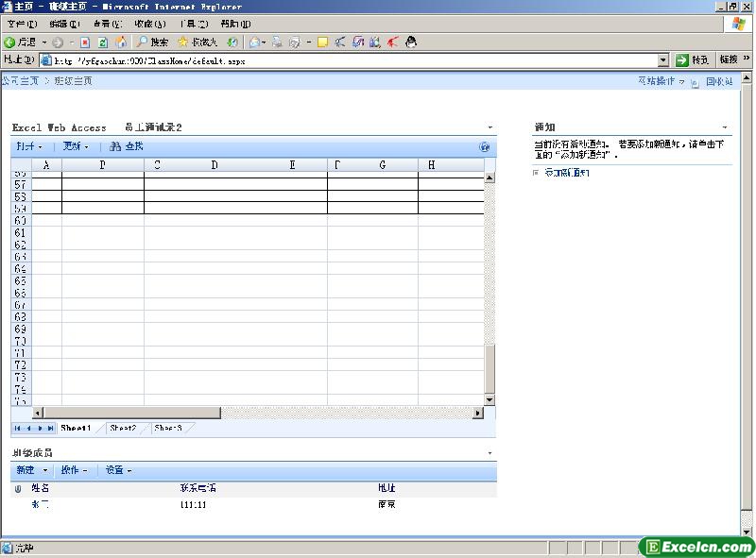The height and width of the screenshot is (558, 756).
Task: Open the Tools (工具) menu
Action: point(194,24)
